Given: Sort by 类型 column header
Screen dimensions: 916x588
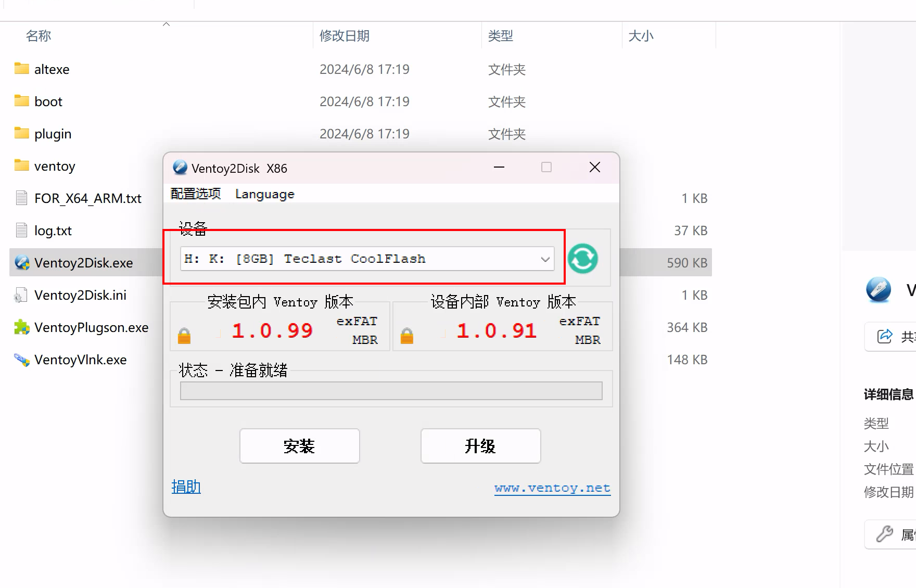Looking at the screenshot, I should (x=501, y=35).
